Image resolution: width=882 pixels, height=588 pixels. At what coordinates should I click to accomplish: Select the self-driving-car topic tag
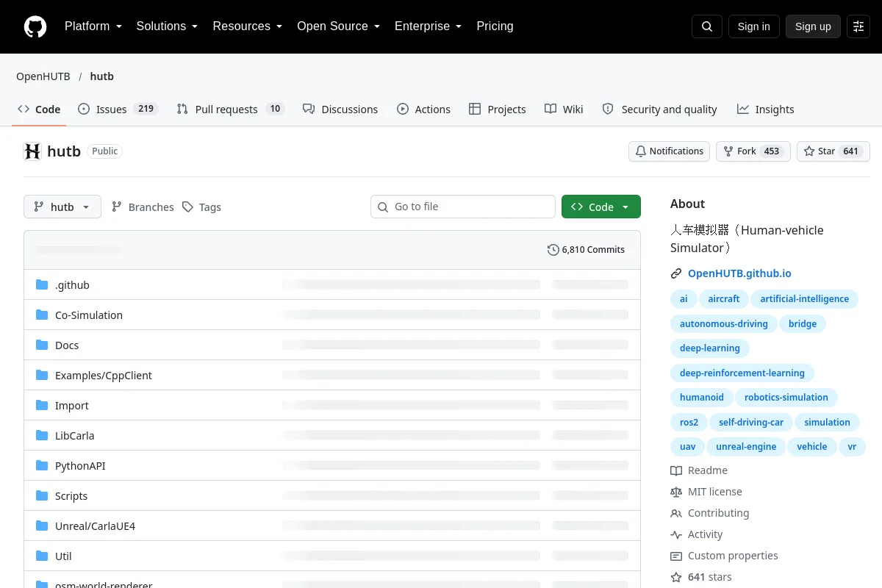(751, 423)
